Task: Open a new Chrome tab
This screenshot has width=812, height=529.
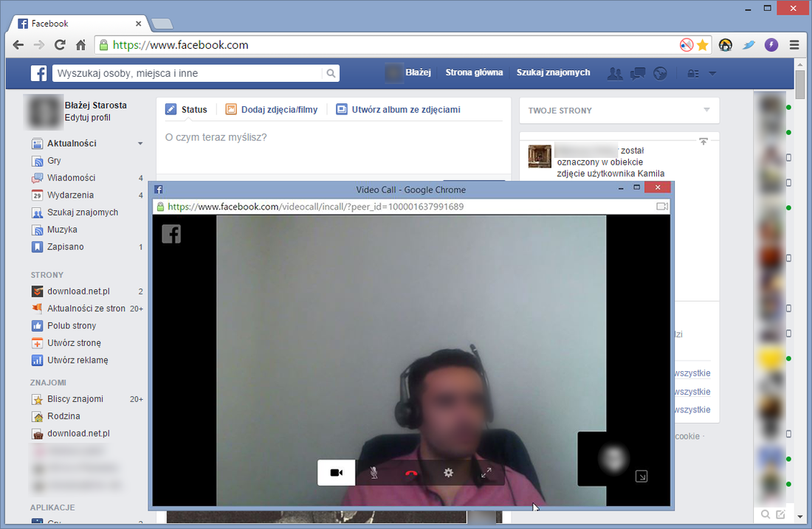Action: coord(162,24)
